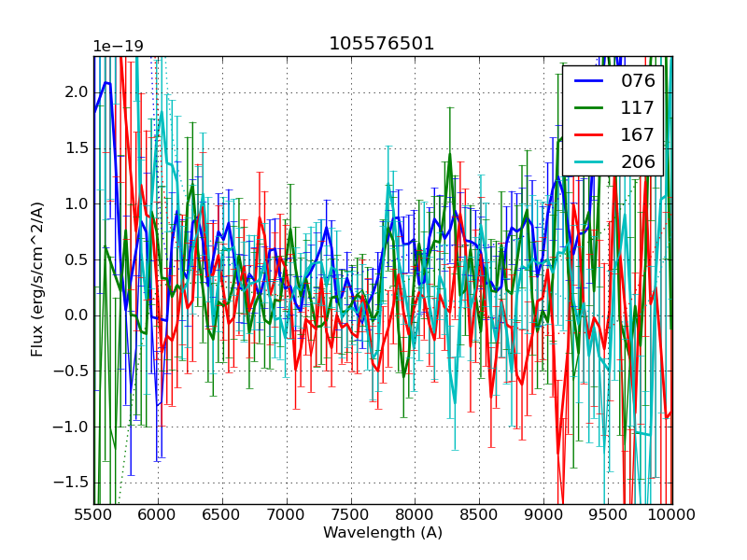This screenshot has height=560, width=747.
Task: Click the plot title 105576501
Action: [382, 44]
